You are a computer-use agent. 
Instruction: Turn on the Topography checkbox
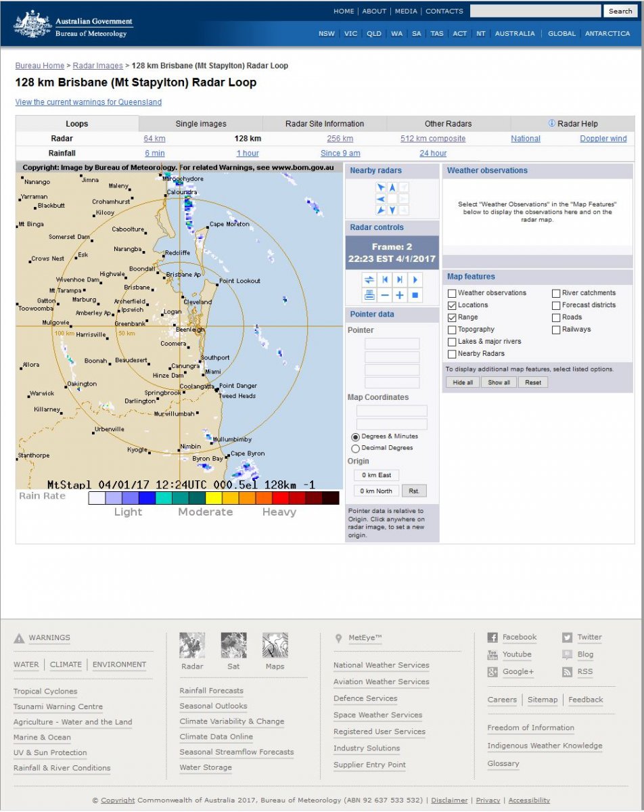point(451,330)
